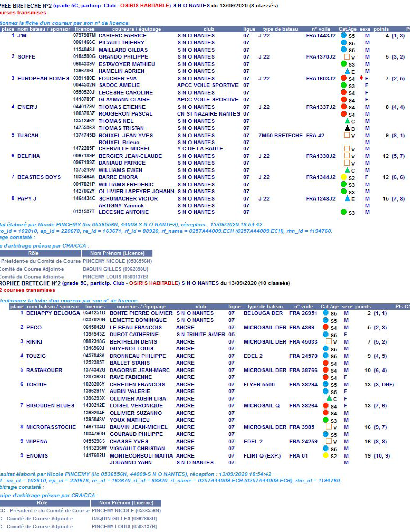Click the blue S5 icon in PICAULT THIERRY's row
Screen dimensions: 410x532
coord(343,42)
